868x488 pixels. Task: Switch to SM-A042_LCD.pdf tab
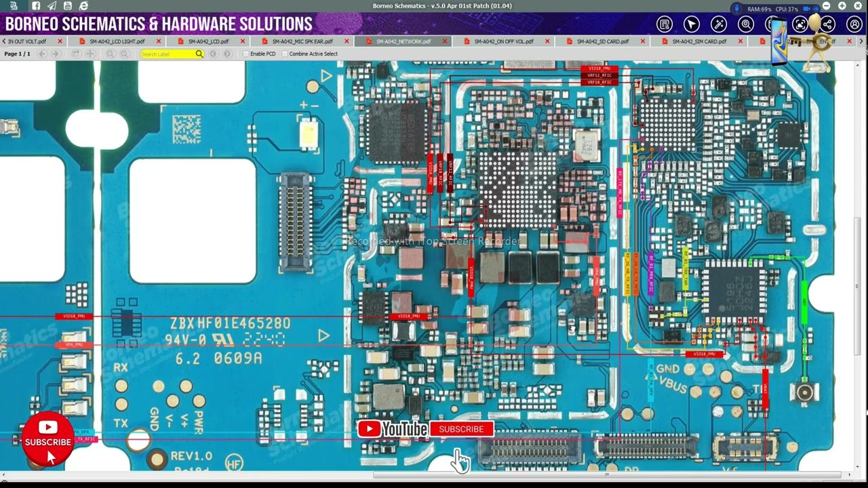tap(208, 41)
